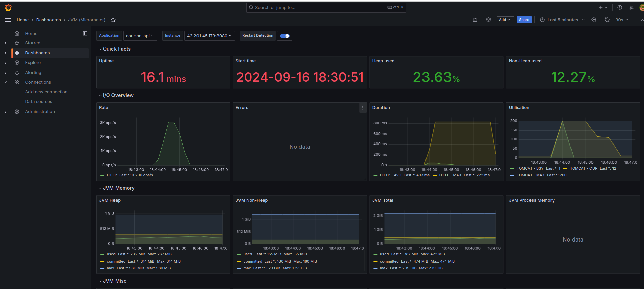Click the Grafana logo
Viewport: 644px width, 289px height.
pos(8,7)
